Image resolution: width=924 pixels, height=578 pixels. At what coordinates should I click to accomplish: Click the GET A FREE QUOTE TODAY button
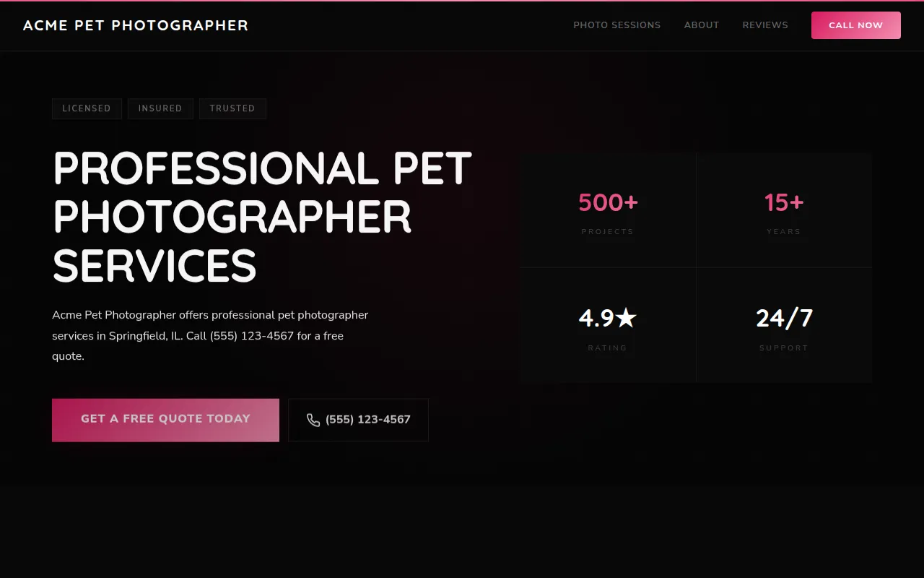165,419
